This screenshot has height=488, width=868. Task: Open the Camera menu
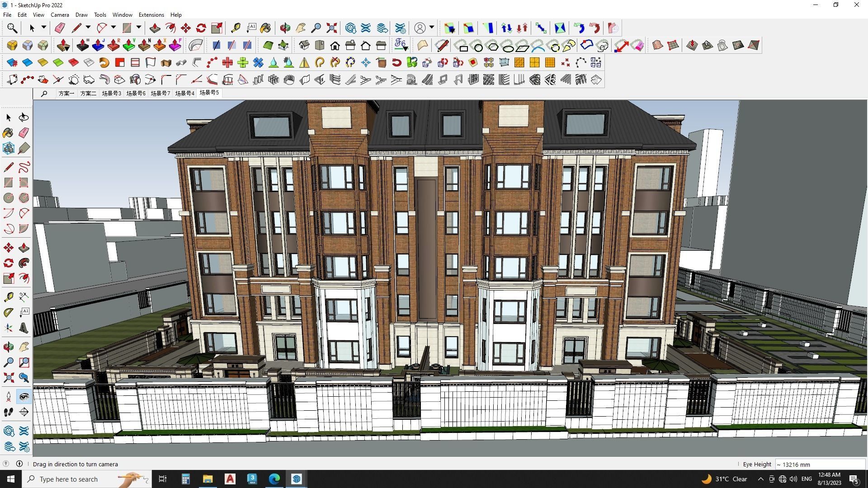[60, 15]
